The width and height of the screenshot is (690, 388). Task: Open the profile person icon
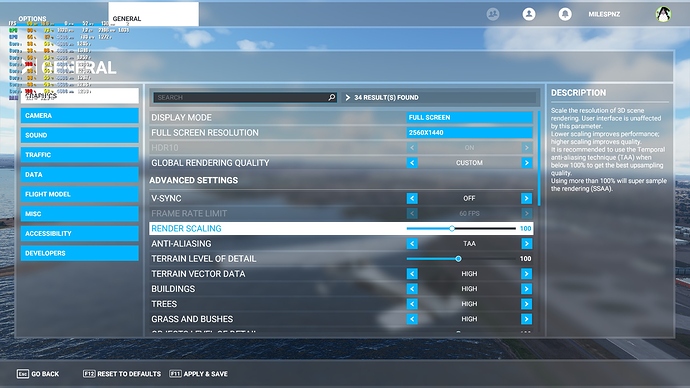click(x=529, y=14)
